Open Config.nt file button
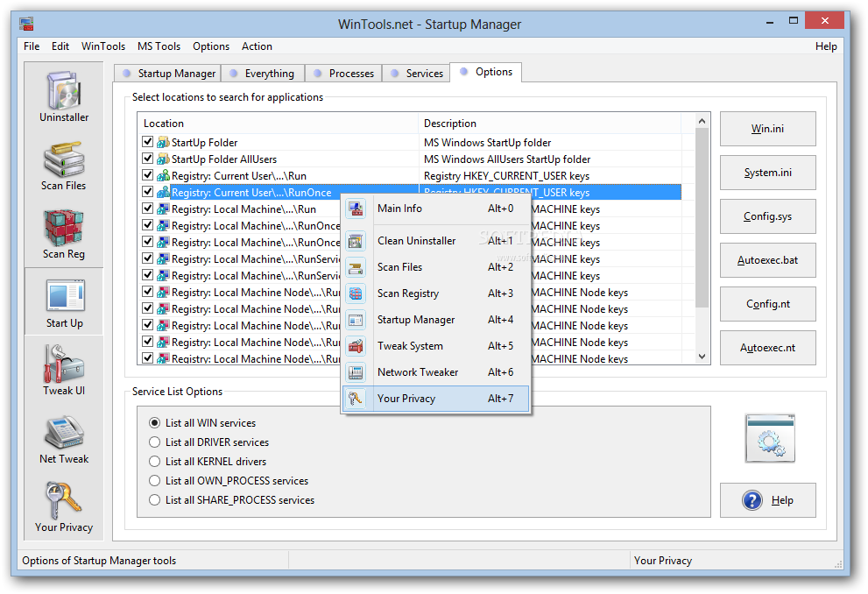The height and width of the screenshot is (594, 868). click(x=768, y=304)
